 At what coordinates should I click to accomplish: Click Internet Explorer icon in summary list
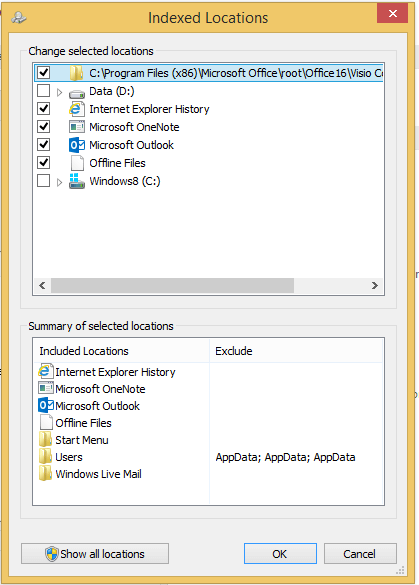(46, 371)
